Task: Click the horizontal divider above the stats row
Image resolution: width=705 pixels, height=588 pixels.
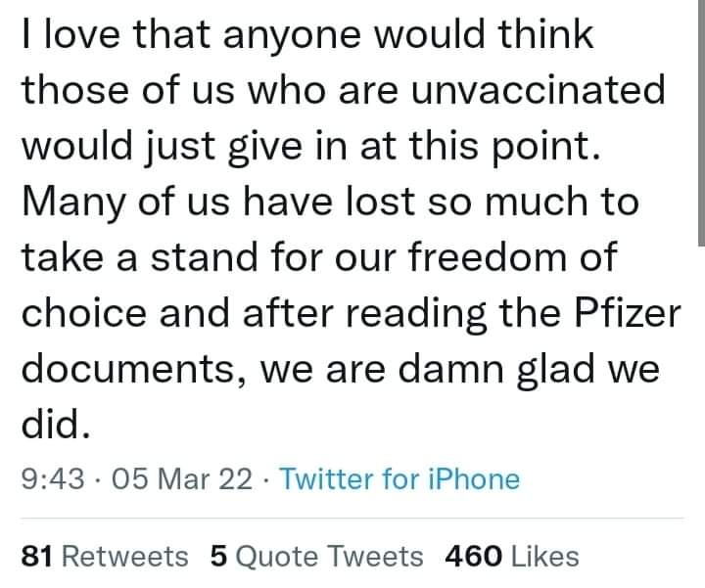Action: pos(352,519)
